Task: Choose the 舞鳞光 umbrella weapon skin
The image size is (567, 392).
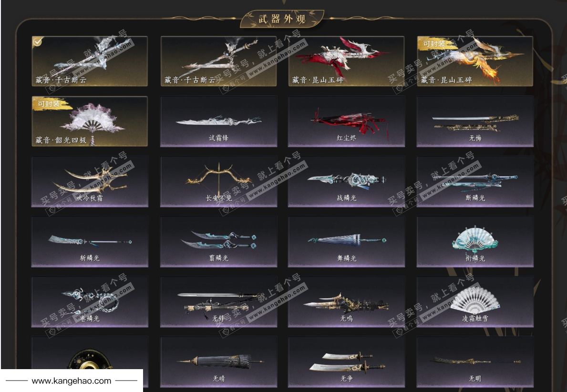Action: (x=346, y=241)
